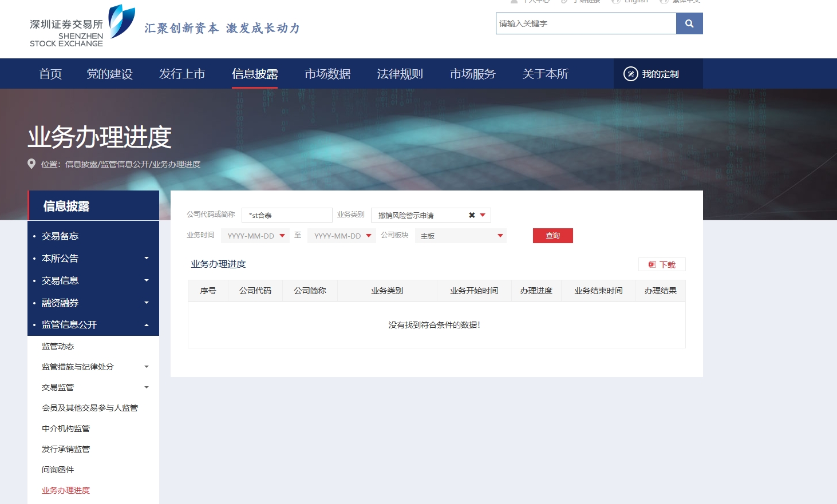
Task: Expand 监管措施与纪律处分 submenu
Action: coord(147,367)
